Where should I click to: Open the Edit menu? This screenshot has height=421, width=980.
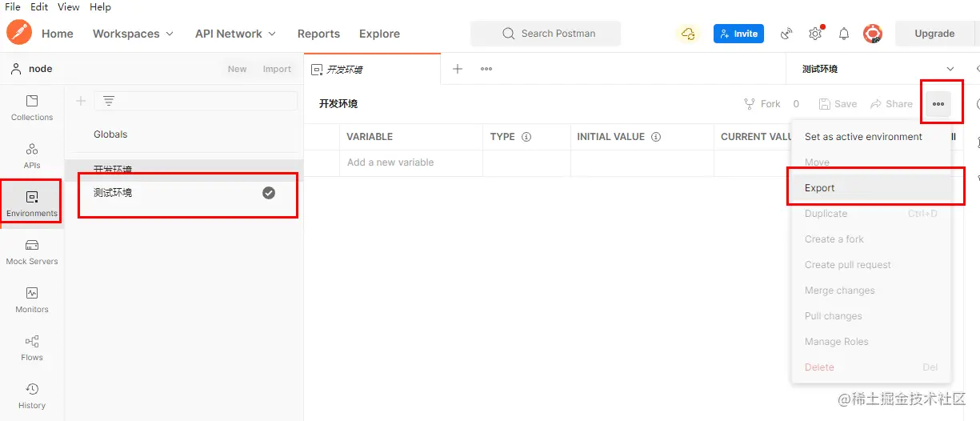(x=39, y=7)
